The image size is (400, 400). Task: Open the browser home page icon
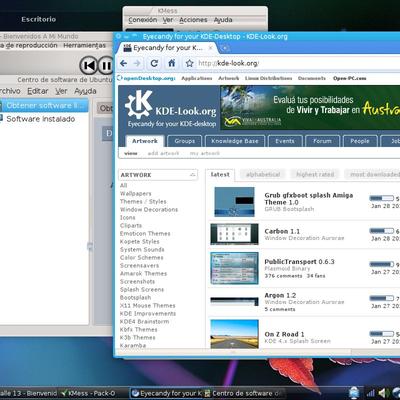[172, 63]
